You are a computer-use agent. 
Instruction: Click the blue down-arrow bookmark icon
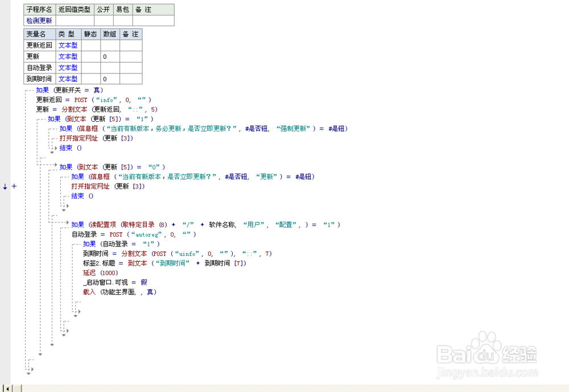[x=4, y=186]
